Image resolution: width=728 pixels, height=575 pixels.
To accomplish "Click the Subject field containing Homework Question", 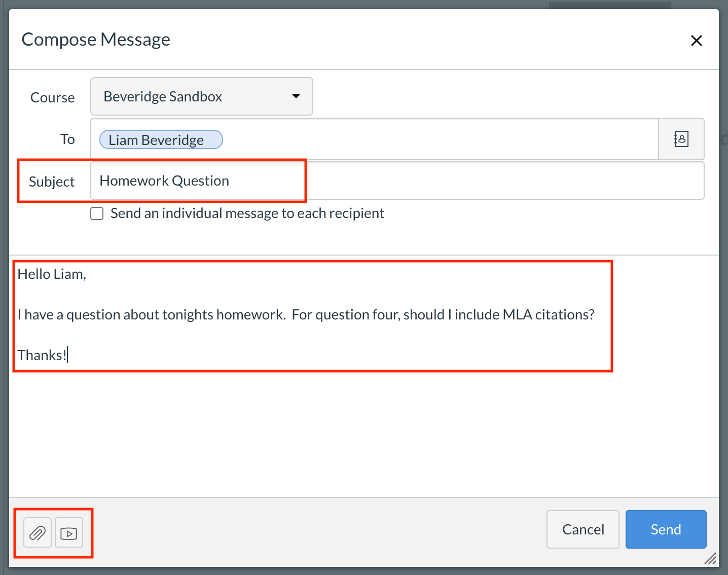I will (198, 181).
